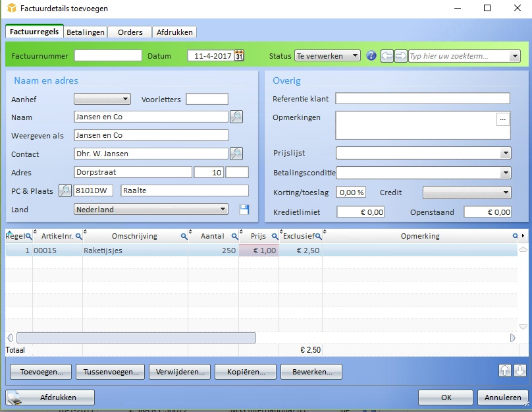This screenshot has width=532, height=412.
Task: Show more columns via header arrow
Action: click(x=523, y=235)
